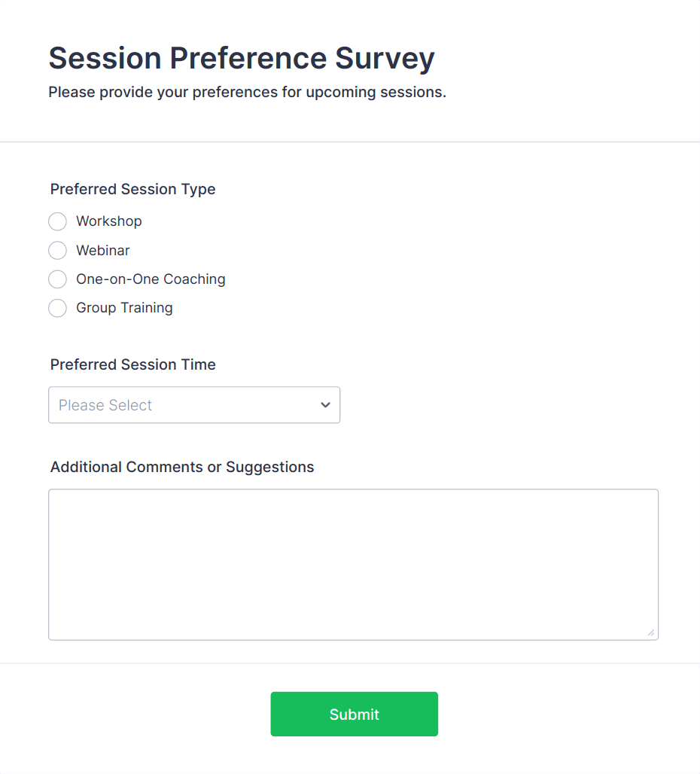Viewport: 700px width, 774px height.
Task: Click the Preferred Session Type field label
Action: tap(133, 189)
